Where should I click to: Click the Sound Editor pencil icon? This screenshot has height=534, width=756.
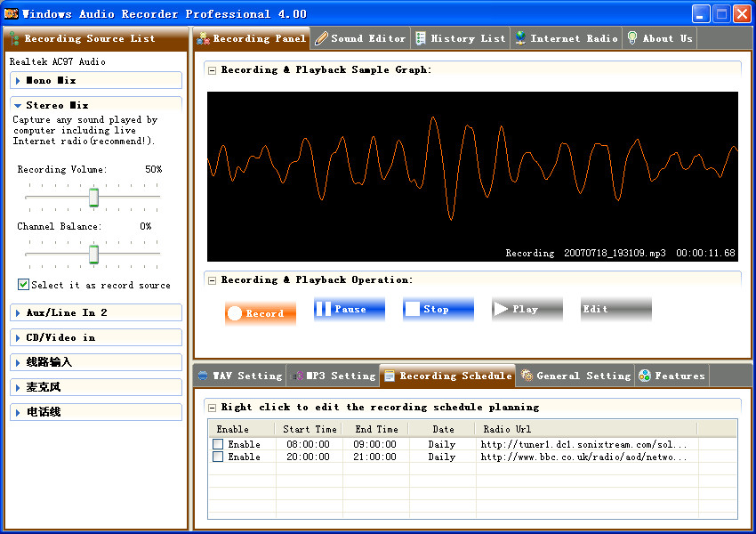[x=321, y=38]
